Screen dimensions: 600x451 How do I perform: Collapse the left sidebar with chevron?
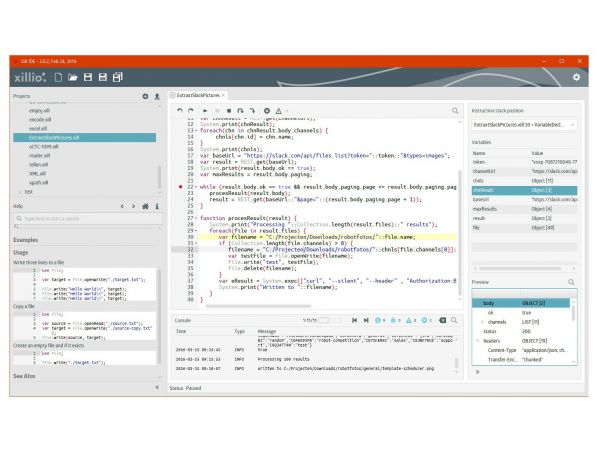click(x=157, y=387)
